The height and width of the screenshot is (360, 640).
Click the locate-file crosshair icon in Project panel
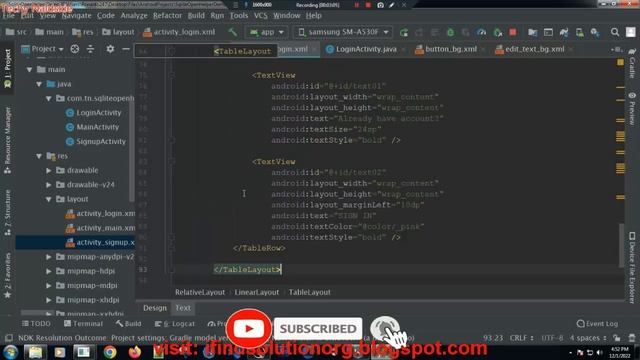pyautogui.click(x=75, y=49)
